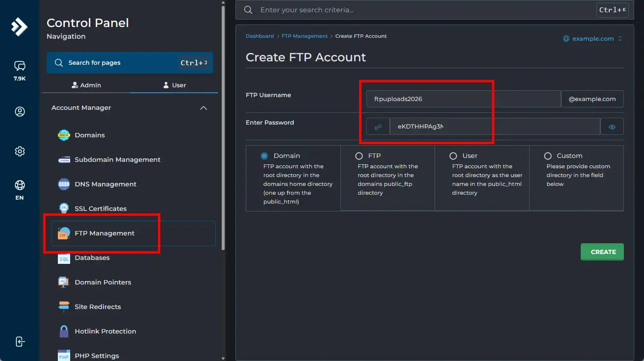Click the Create FTP Account page heading
The height and width of the screenshot is (361, 644).
coord(306,57)
